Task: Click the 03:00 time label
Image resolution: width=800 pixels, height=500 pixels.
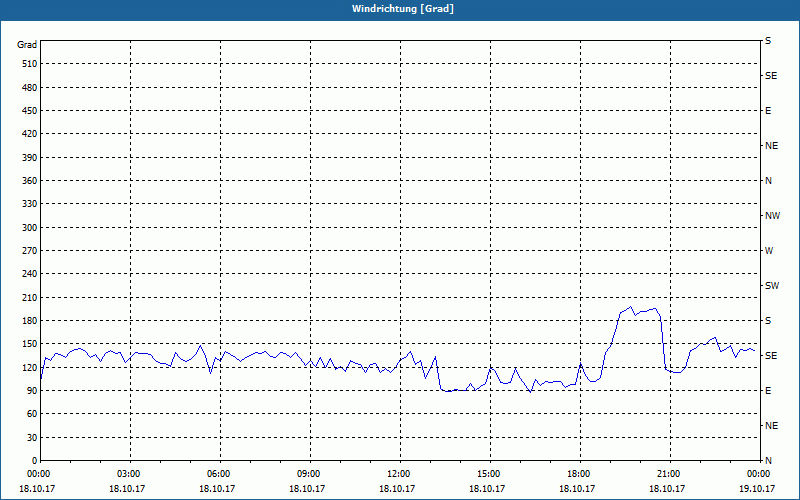Action: coord(131,473)
